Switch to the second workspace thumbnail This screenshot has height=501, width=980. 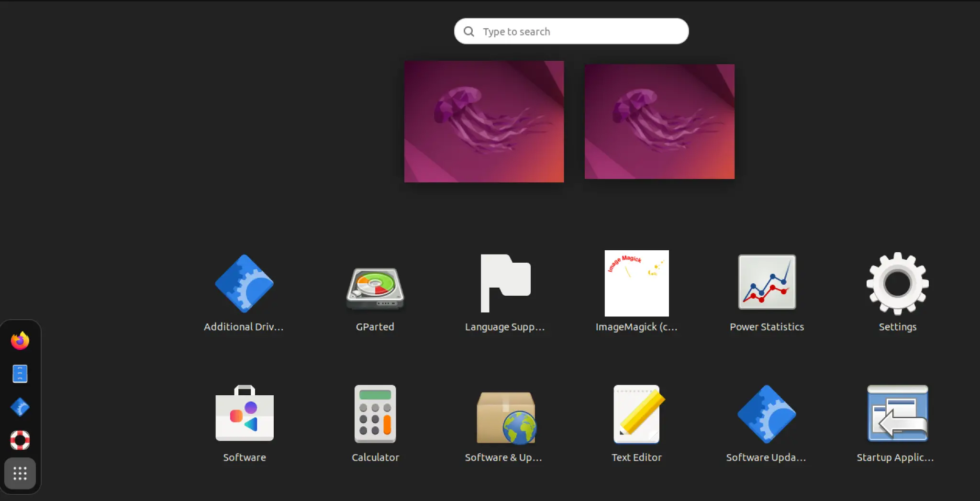[659, 122]
